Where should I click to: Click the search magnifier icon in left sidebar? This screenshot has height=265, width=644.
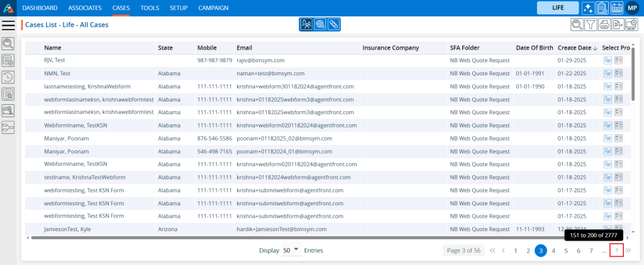tap(8, 43)
